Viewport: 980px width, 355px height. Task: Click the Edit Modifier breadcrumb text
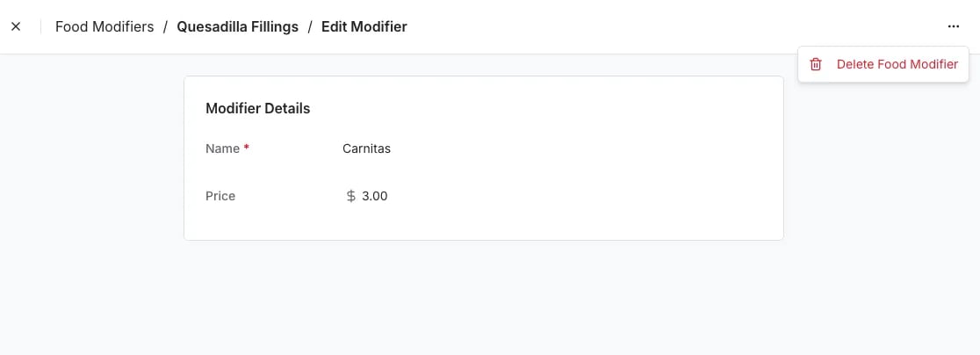pos(364,27)
